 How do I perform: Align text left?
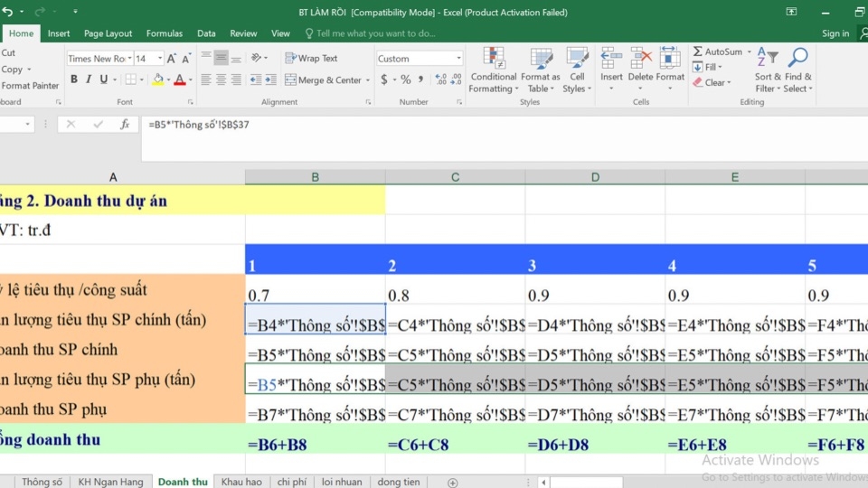206,80
